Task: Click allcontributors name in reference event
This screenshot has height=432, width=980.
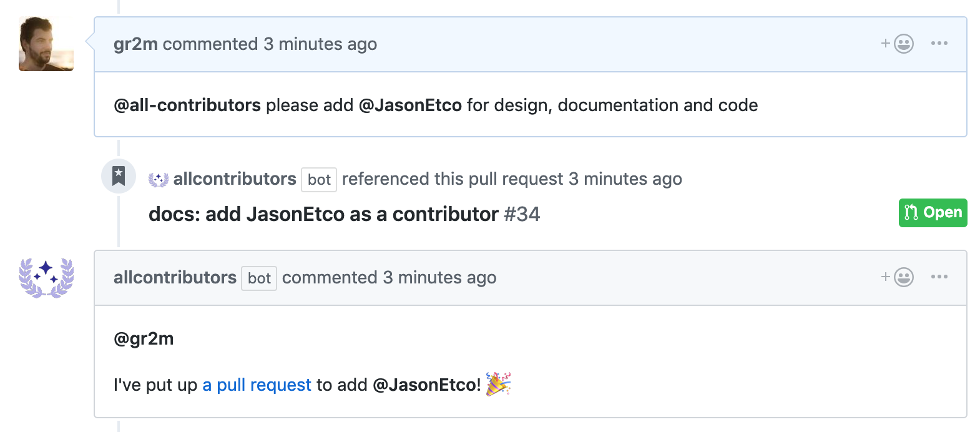Action: pyautogui.click(x=235, y=179)
